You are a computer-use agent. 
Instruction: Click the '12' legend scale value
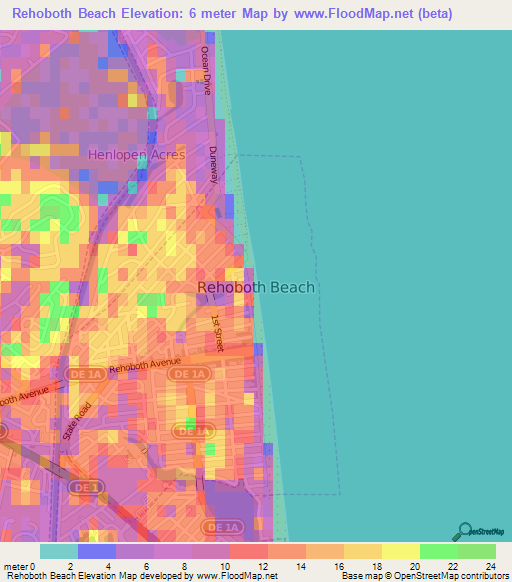pyautogui.click(x=263, y=567)
